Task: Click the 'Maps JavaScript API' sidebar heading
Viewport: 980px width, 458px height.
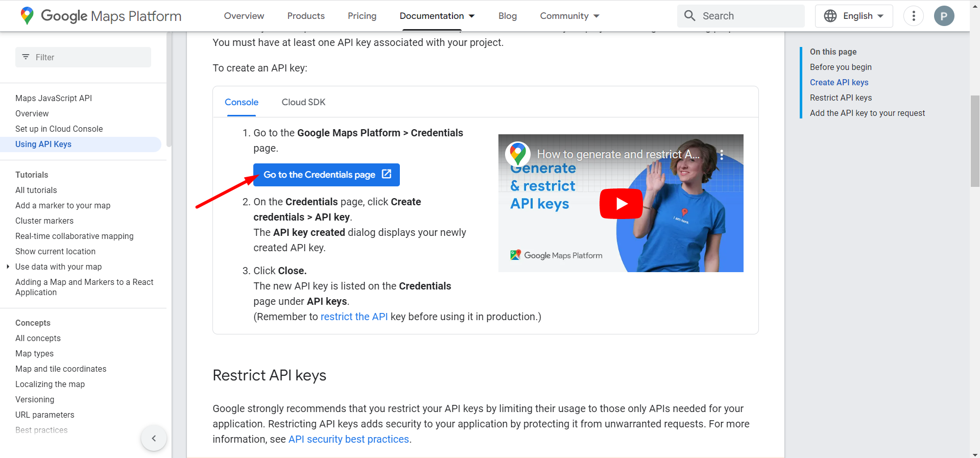Action: point(54,98)
